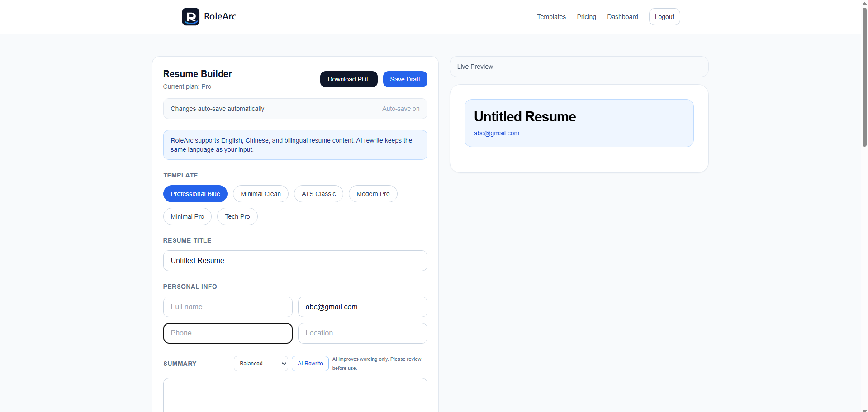Screen dimensions: 868x412
Task: Open the Dashboard link
Action: (622, 17)
